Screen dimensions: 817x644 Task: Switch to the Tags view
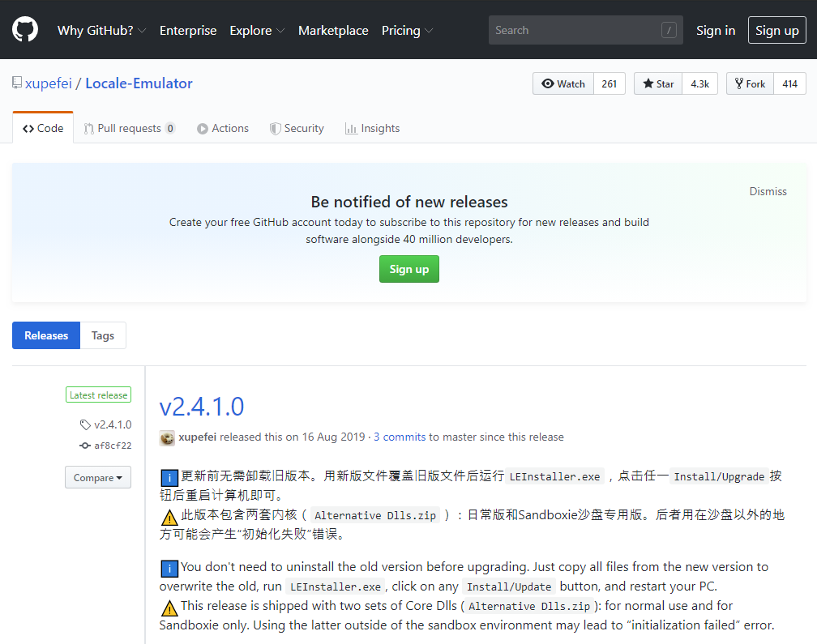click(103, 335)
